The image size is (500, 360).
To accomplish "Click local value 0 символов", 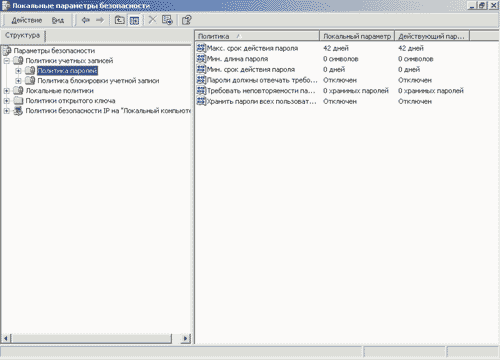I will (x=340, y=59).
